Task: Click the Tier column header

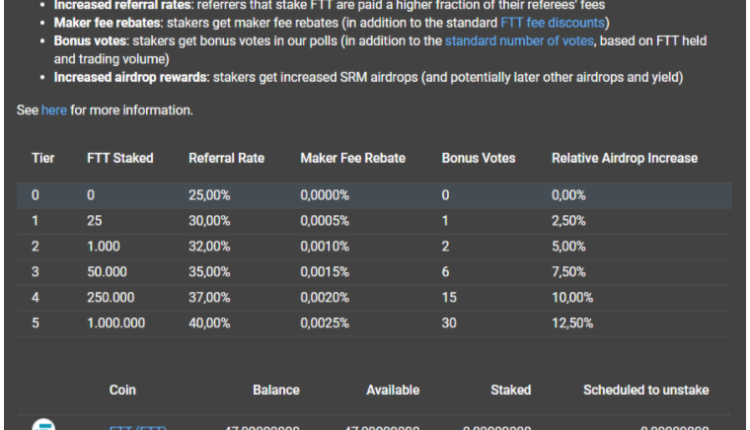Action: (x=43, y=158)
